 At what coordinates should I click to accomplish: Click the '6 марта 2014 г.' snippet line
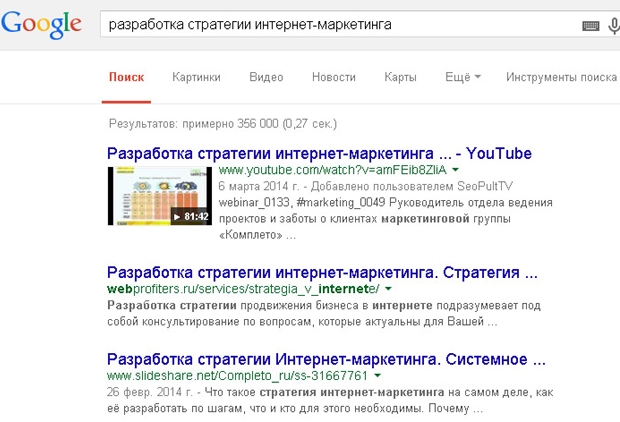(x=365, y=186)
